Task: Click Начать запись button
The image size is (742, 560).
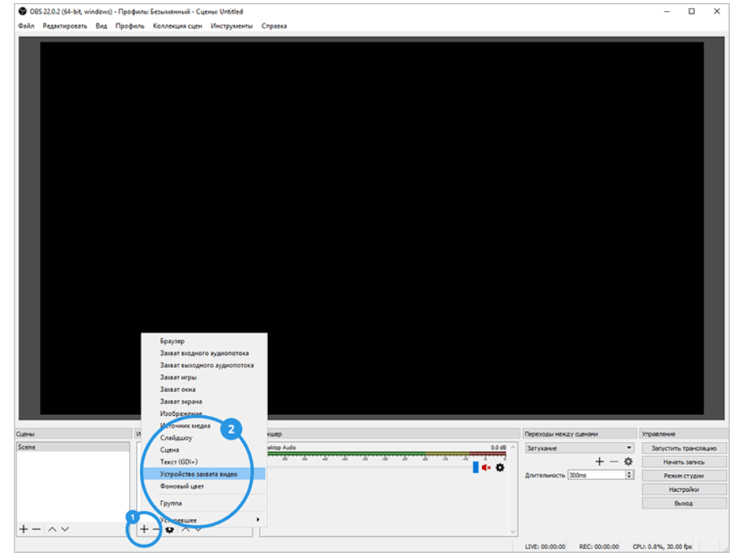Action: point(684,461)
